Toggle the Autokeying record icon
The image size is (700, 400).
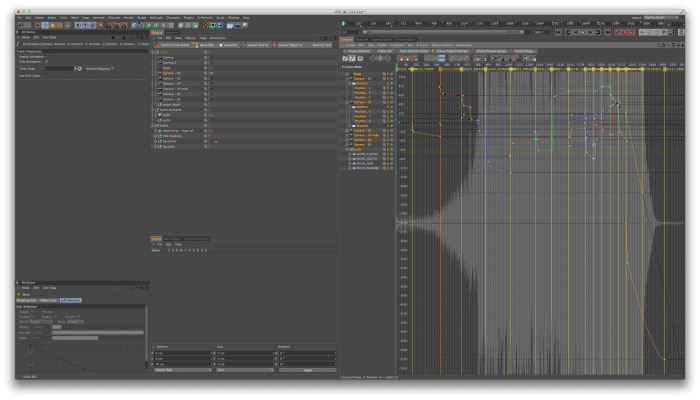[x=625, y=32]
